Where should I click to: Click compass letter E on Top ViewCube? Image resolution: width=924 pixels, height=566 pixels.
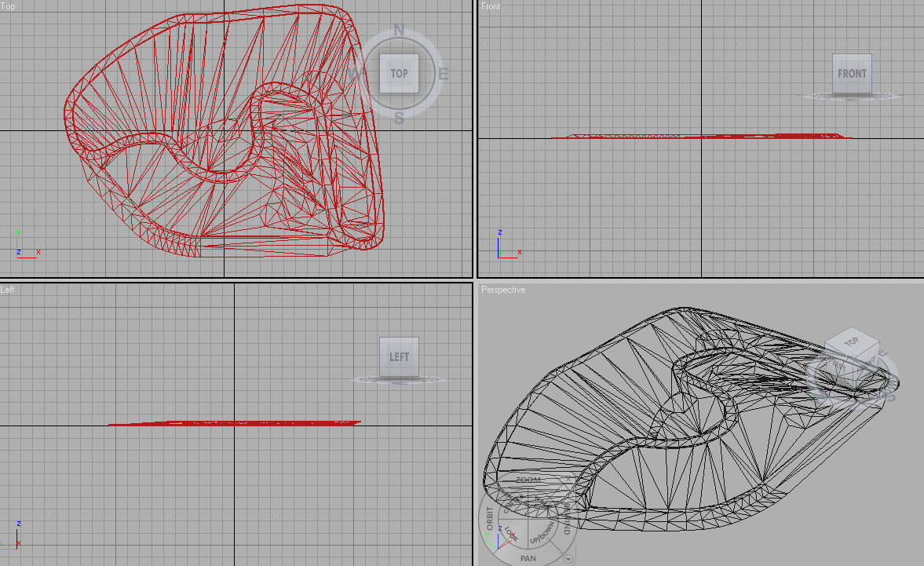tap(443, 75)
